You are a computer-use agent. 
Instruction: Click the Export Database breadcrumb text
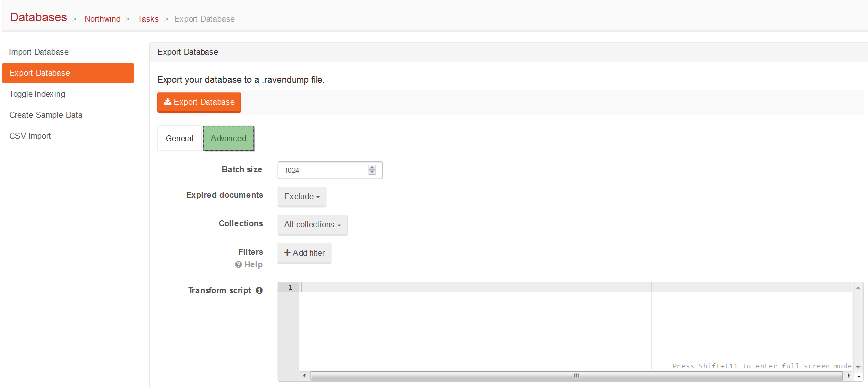click(204, 19)
